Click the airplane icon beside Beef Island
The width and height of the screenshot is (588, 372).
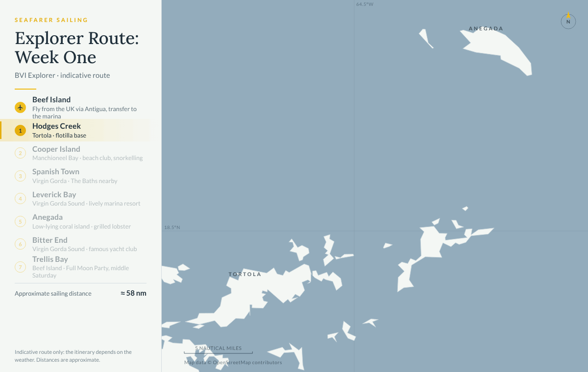pos(20,107)
